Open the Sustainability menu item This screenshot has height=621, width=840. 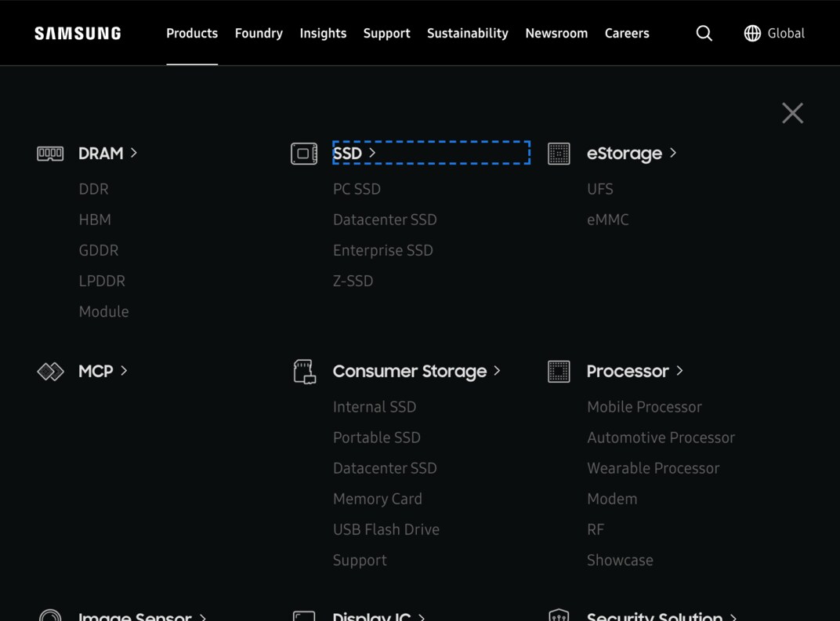pyautogui.click(x=467, y=33)
